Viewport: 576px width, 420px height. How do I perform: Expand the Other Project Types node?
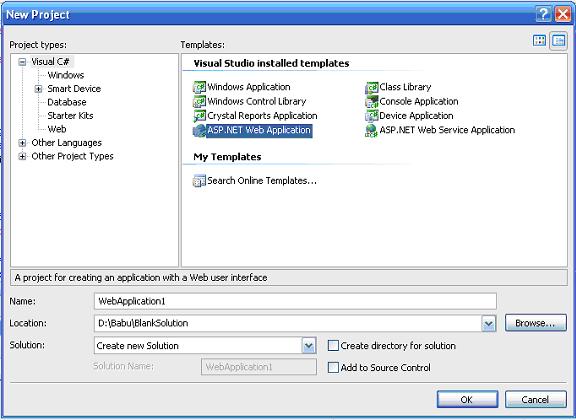coord(22,157)
